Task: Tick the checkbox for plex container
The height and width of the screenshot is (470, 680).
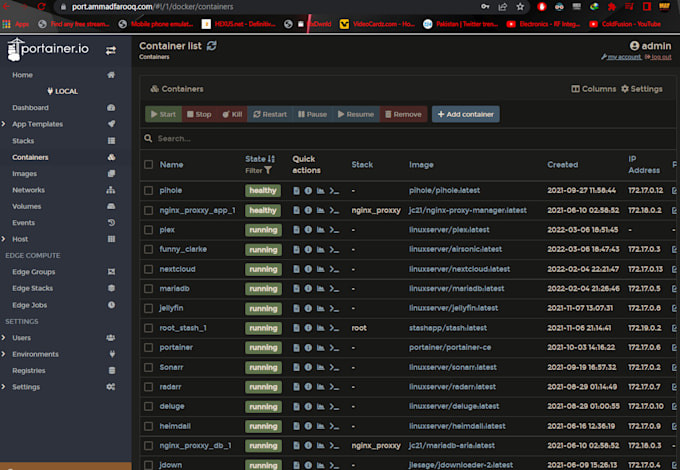Action: pos(148,229)
